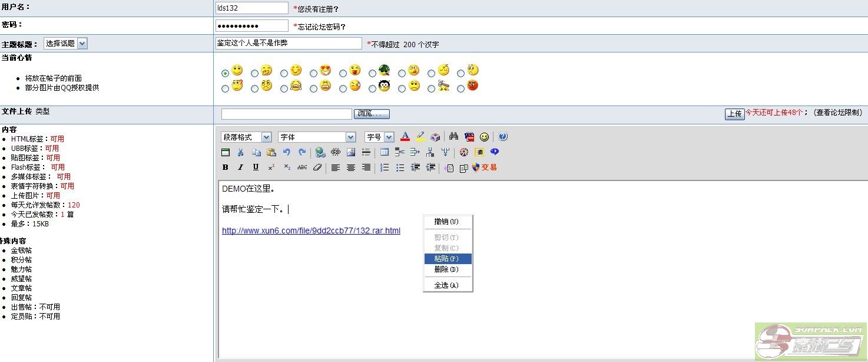868x362 pixels.
Task: Open the xun6.com rar file link
Action: (311, 231)
